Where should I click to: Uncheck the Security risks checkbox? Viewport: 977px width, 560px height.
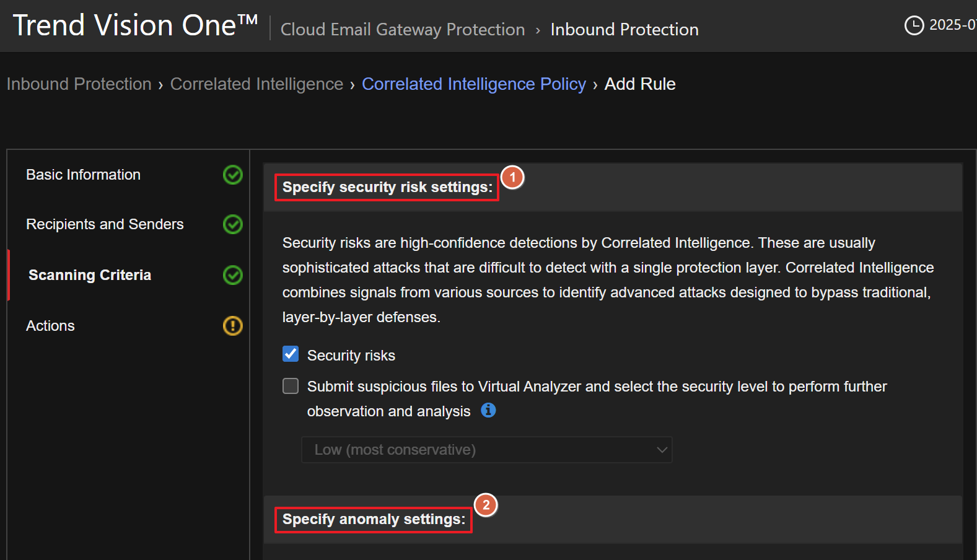coord(291,354)
